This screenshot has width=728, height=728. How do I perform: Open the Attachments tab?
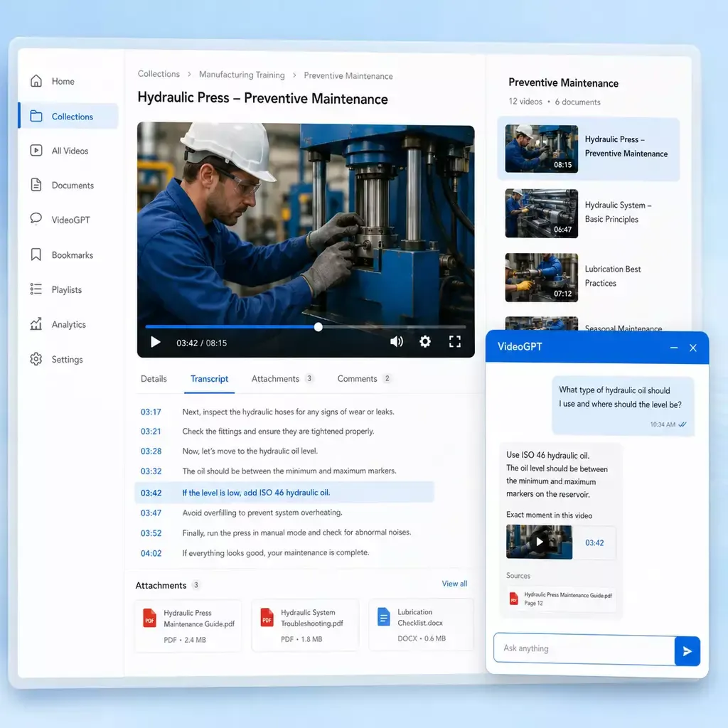[282, 379]
